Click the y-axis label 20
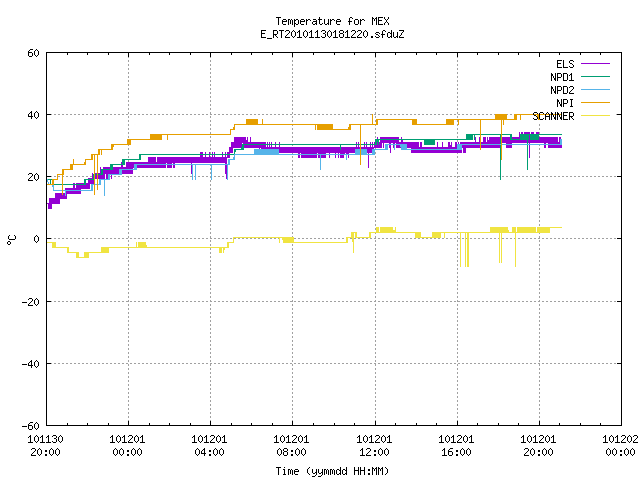The height and width of the screenshot is (480, 640). [33, 177]
